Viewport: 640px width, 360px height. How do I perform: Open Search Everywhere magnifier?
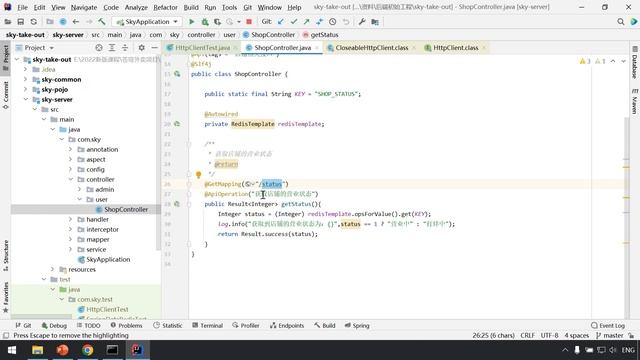621,22
